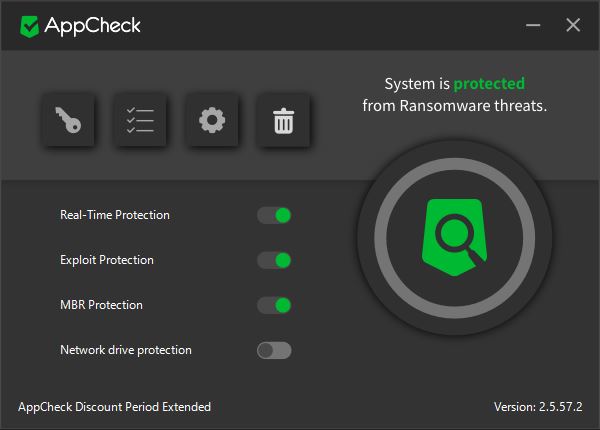Open the AppCheck Discount Period Extended notice
The width and height of the screenshot is (600, 430).
click(x=114, y=407)
